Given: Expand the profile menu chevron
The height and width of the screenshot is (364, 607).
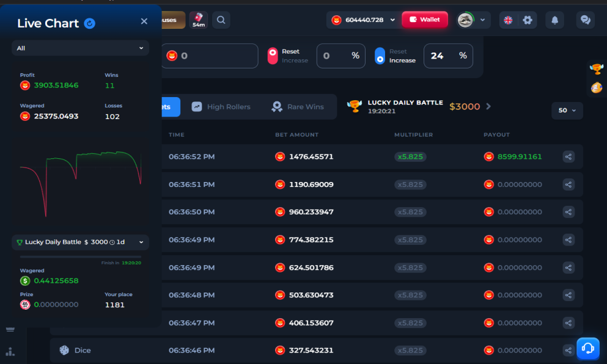Looking at the screenshot, I should pos(483,20).
